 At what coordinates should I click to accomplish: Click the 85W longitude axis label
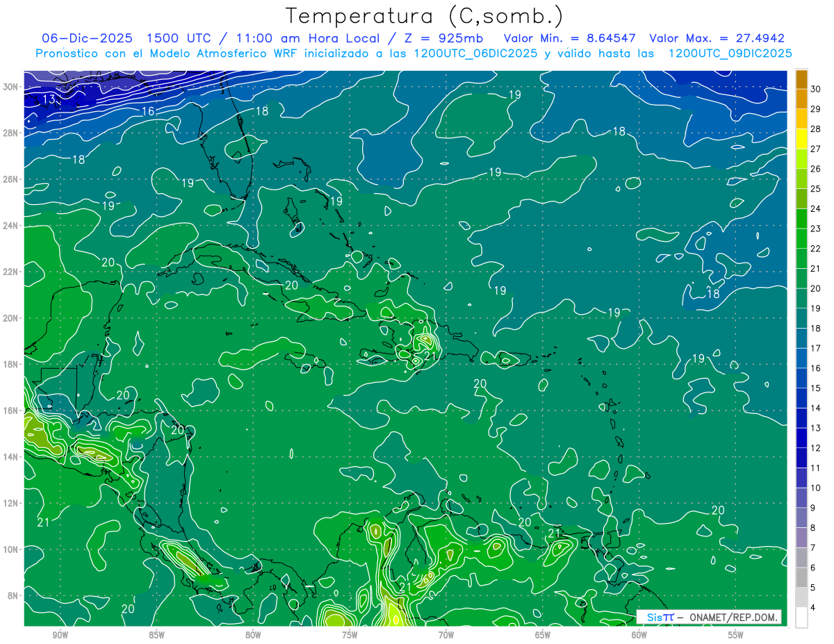[156, 635]
